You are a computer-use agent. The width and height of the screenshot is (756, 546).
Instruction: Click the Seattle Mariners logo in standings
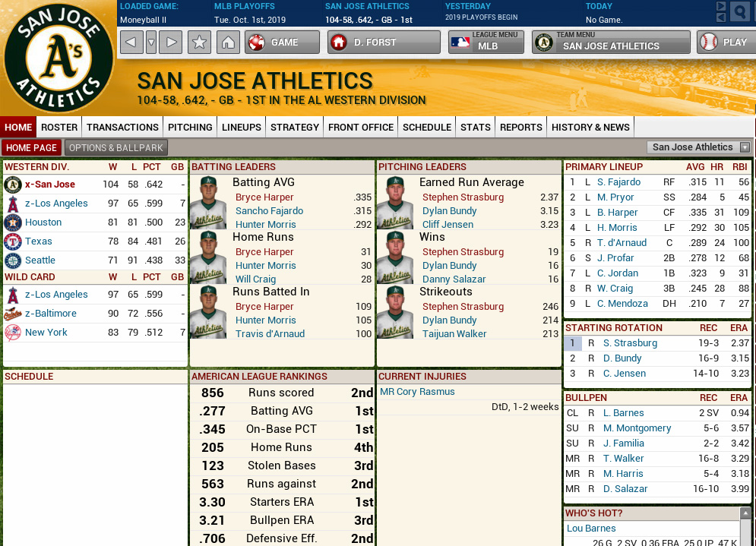[13, 260]
